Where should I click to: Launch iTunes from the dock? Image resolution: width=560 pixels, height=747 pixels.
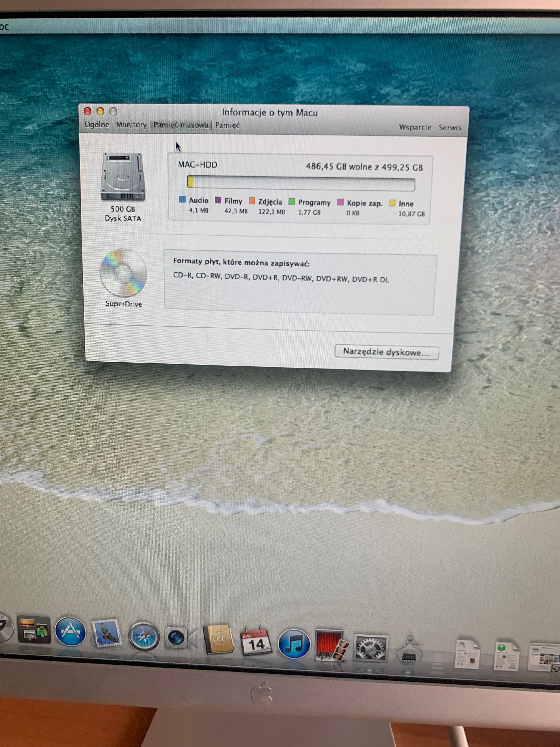point(294,644)
